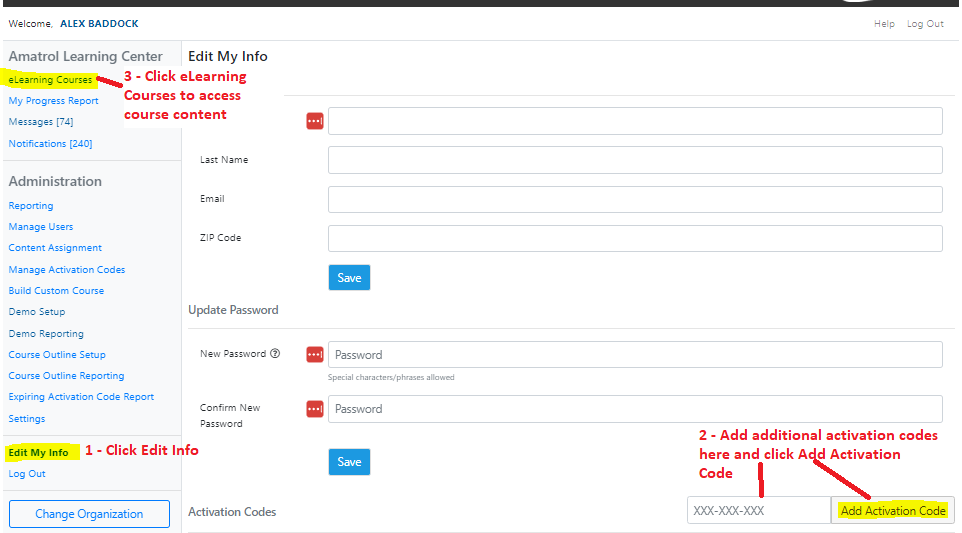962x533 pixels.
Task: Click the Change Organization button
Action: click(x=90, y=514)
